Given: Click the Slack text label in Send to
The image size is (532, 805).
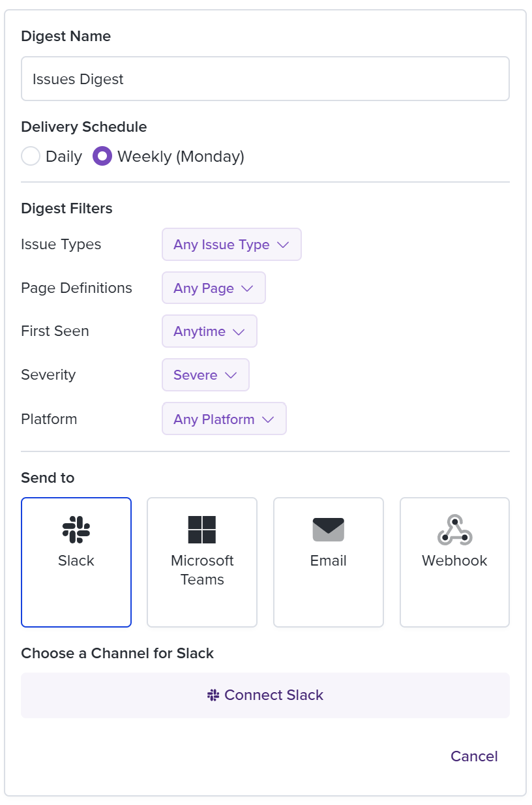Looking at the screenshot, I should (76, 561).
